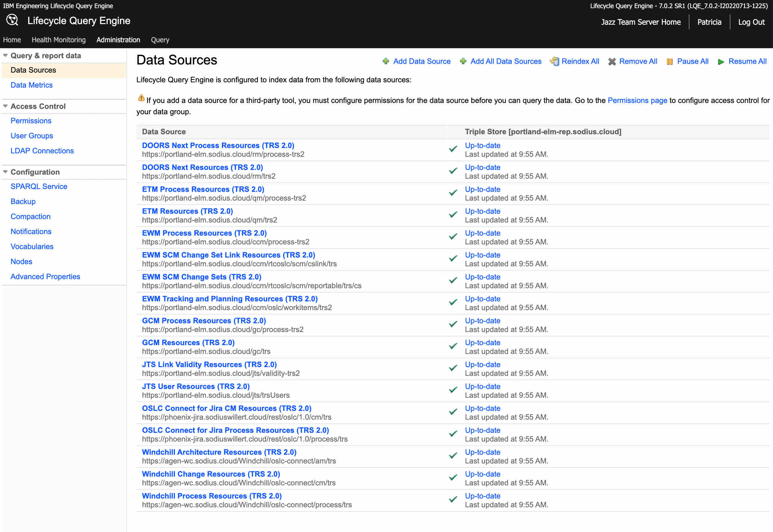The image size is (773, 532).
Task: Collapse the Configuration section
Action: [5, 172]
